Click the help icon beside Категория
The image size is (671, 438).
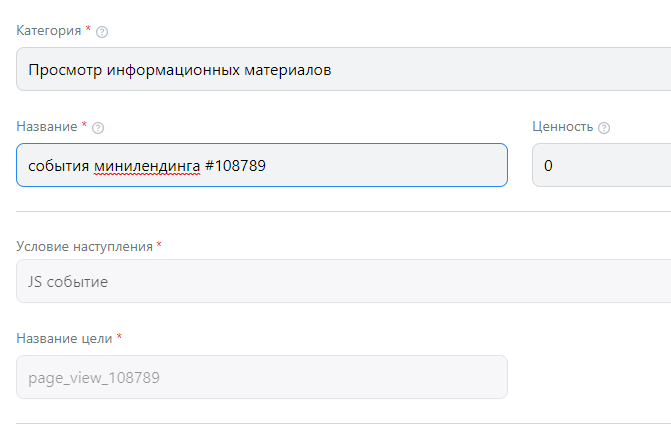coord(102,32)
